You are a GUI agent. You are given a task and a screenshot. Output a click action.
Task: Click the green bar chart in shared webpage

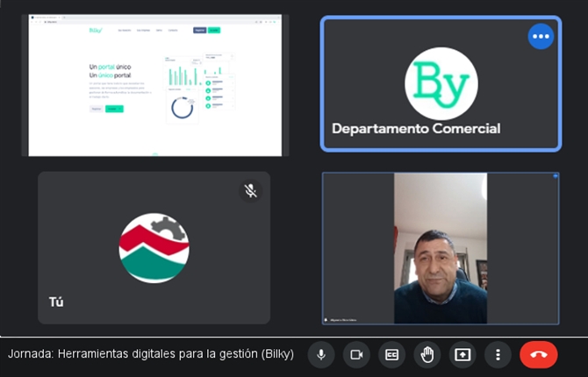point(183,75)
